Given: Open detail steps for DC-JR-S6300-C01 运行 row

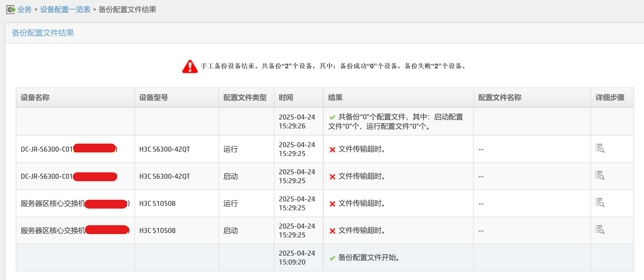Looking at the screenshot, I should coord(600,149).
